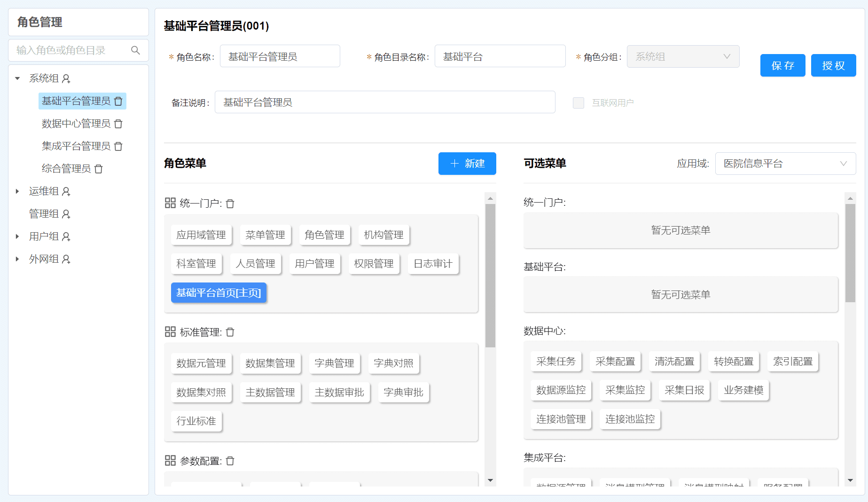868x502 pixels.
Task: Click the 行业标准 menu tag
Action: tap(196, 421)
